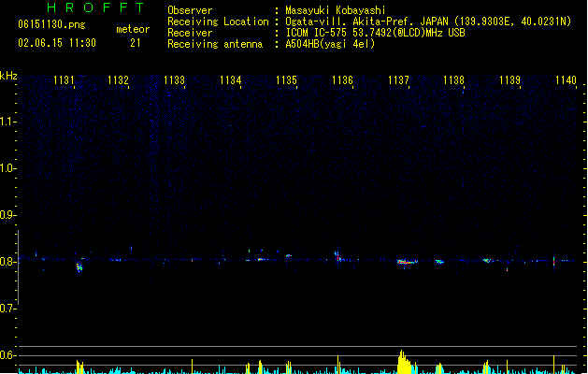Image resolution: width=588 pixels, height=374 pixels.
Task: Click the A504HB(yagi 4el) antenna text
Action: pos(330,44)
